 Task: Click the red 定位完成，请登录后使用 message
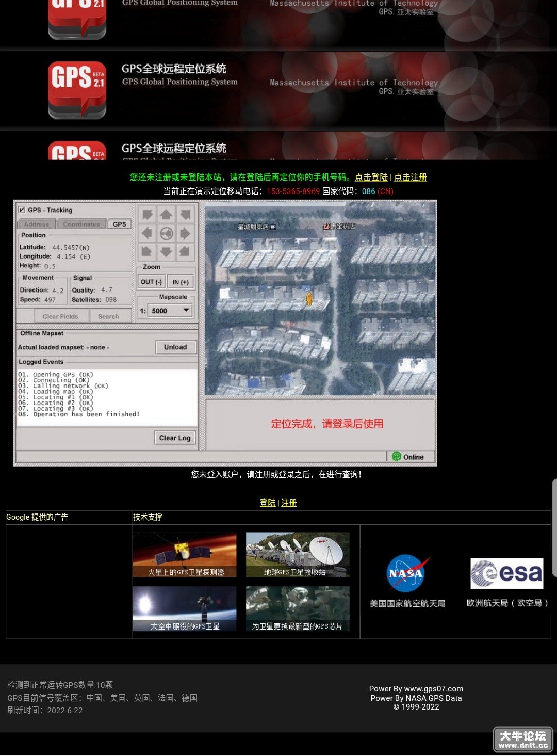327,424
